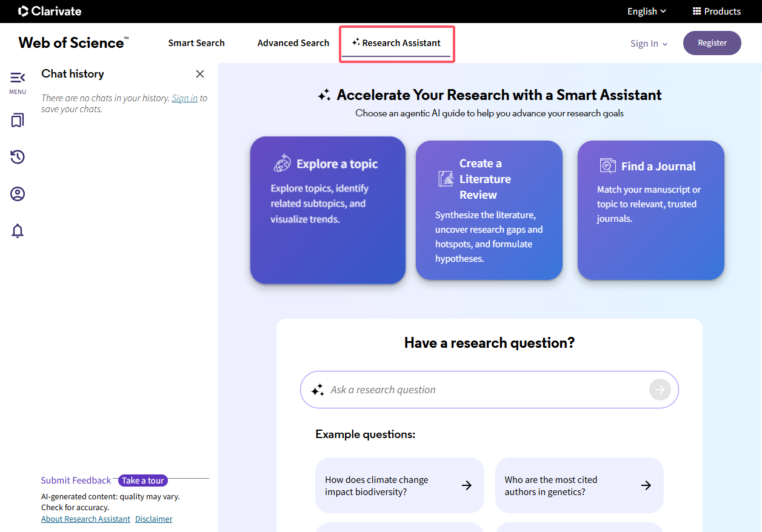Collapse the sidebar with the MENU icon
762x532 pixels.
18,78
